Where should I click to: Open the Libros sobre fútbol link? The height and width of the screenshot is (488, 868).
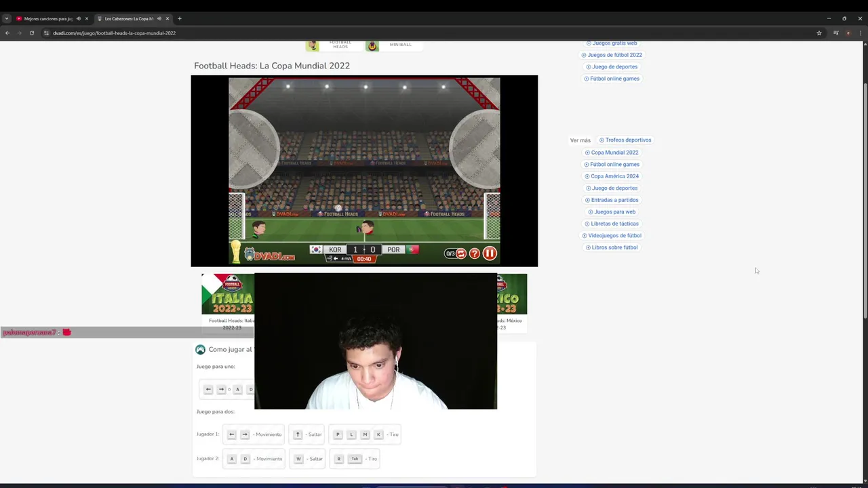[612, 247]
